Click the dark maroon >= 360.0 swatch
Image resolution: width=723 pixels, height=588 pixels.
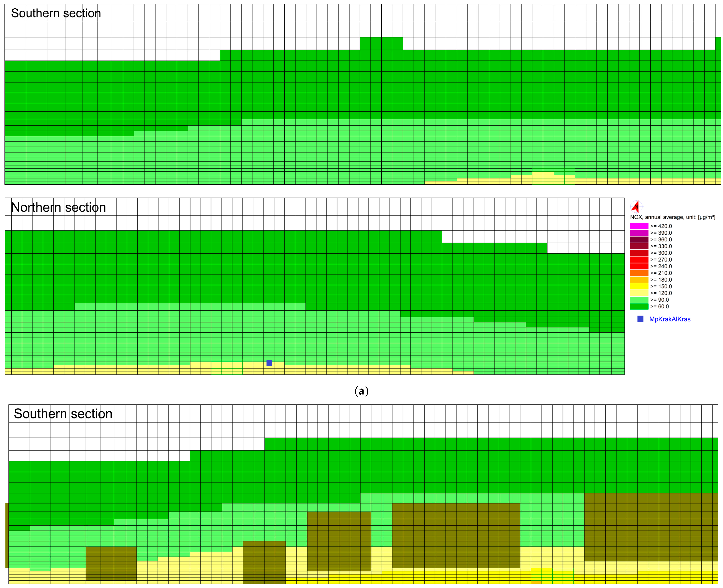coord(639,239)
